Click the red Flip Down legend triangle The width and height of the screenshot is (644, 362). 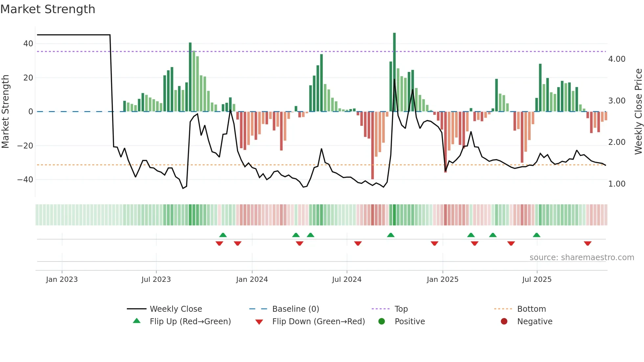coord(259,322)
